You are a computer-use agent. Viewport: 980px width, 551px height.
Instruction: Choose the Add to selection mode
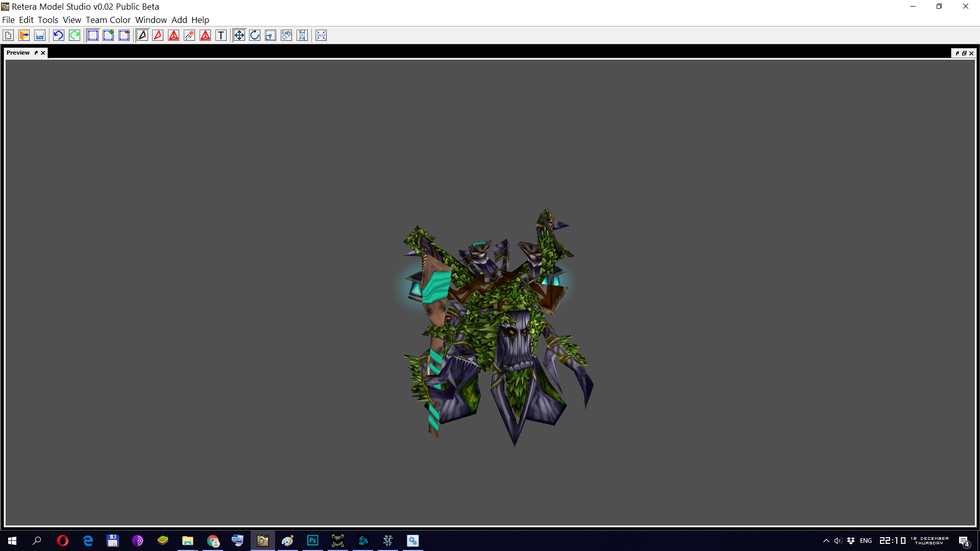[109, 35]
